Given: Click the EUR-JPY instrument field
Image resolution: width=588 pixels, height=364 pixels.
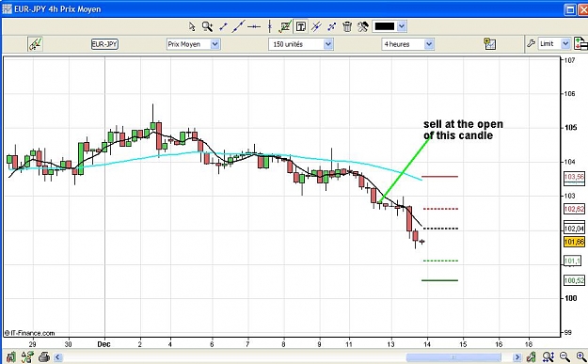Looking at the screenshot, I should click(104, 44).
